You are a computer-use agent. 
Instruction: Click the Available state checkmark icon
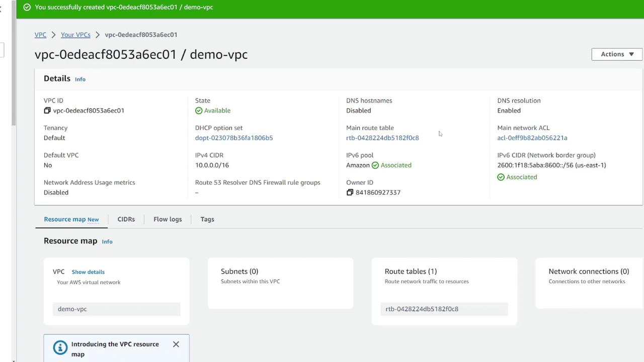pyautogui.click(x=199, y=111)
